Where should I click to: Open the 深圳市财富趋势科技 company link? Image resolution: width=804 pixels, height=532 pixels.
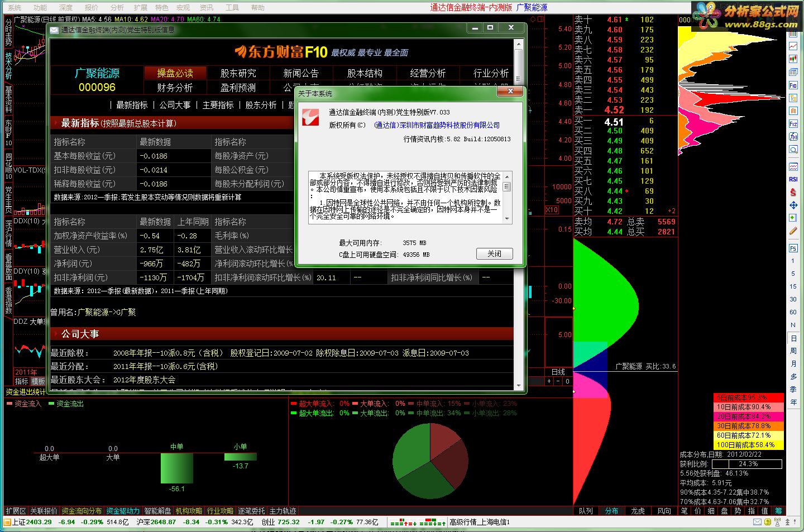coord(437,125)
